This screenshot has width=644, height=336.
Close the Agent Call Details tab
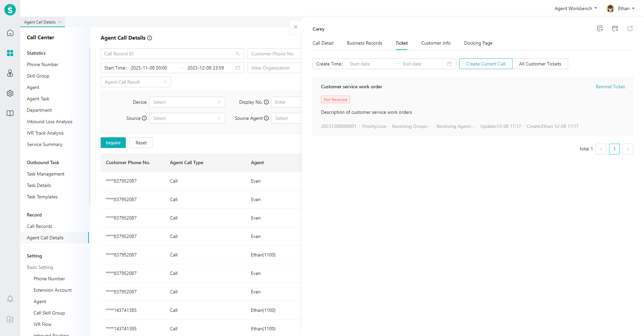tap(60, 22)
